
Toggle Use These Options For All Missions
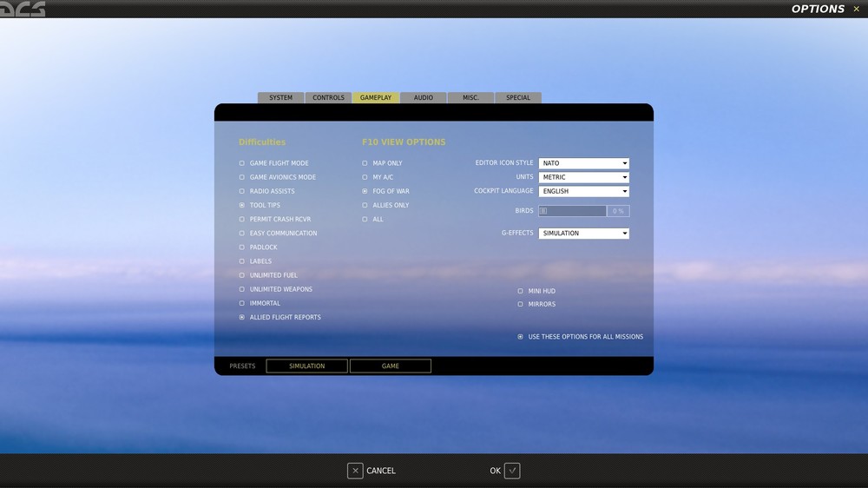(520, 337)
